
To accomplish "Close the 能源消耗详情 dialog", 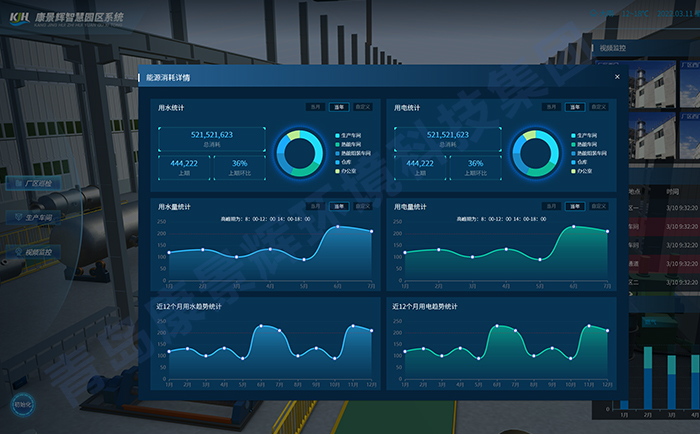I will point(617,77).
